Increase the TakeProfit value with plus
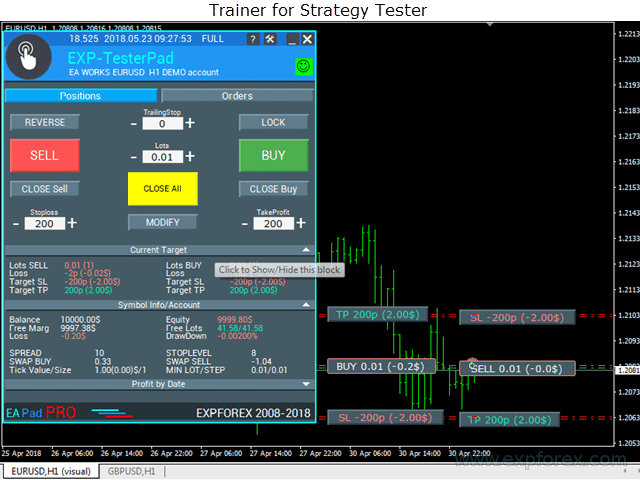Image resolution: width=640 pixels, height=480 pixels. click(301, 223)
